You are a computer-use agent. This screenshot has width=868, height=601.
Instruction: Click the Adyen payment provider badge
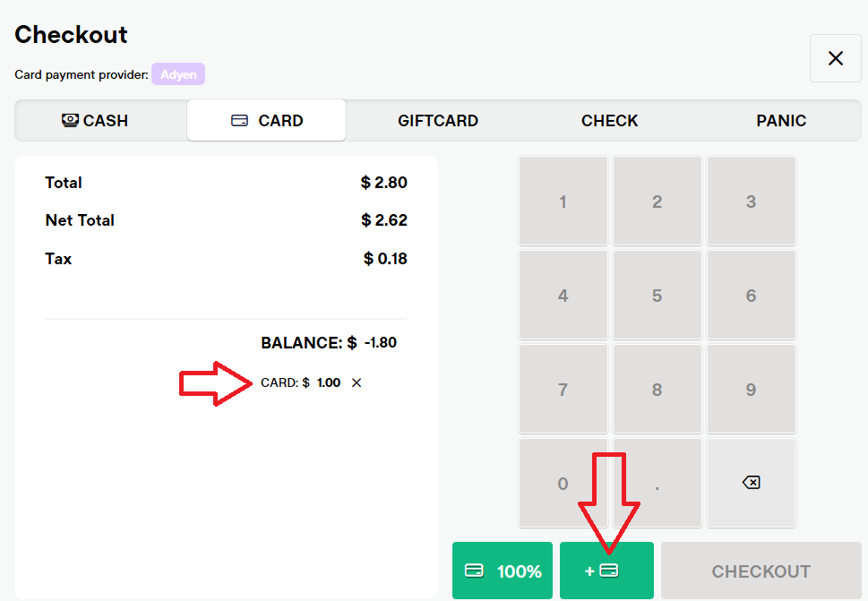[x=178, y=74]
